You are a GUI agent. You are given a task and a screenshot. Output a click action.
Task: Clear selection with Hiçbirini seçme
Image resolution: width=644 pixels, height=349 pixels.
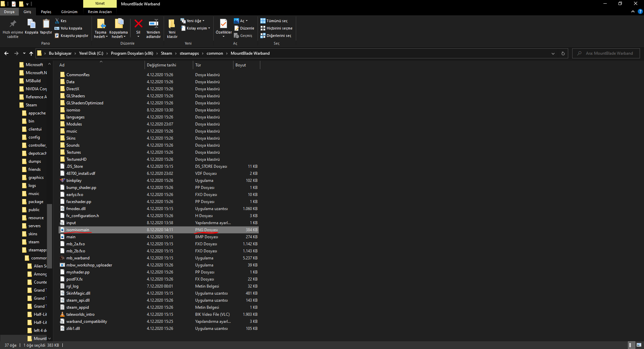276,28
